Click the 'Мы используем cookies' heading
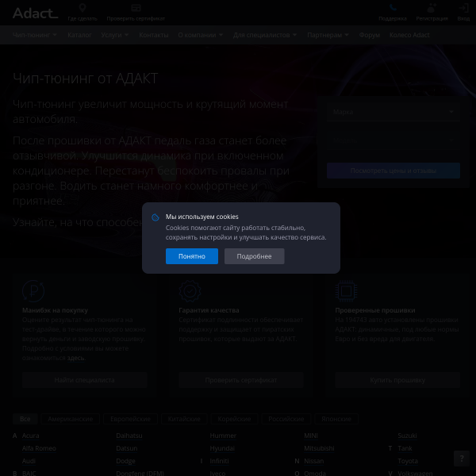 coord(202,217)
